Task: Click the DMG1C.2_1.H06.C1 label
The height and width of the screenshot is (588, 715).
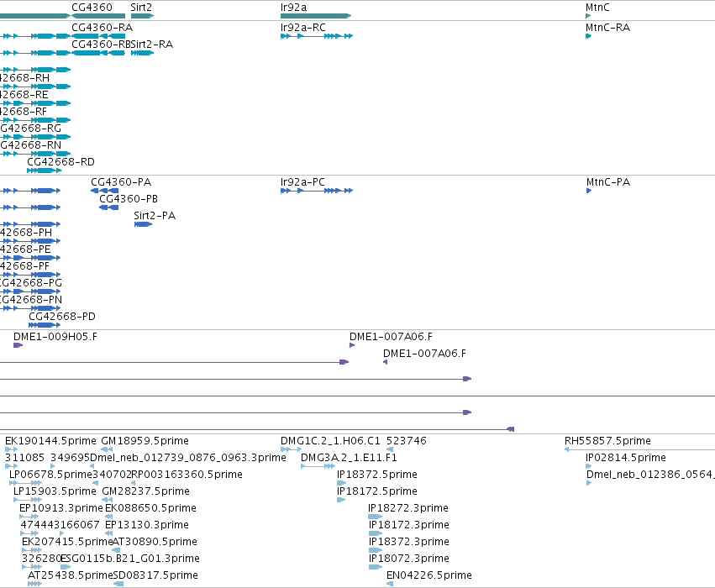Action: click(x=330, y=441)
